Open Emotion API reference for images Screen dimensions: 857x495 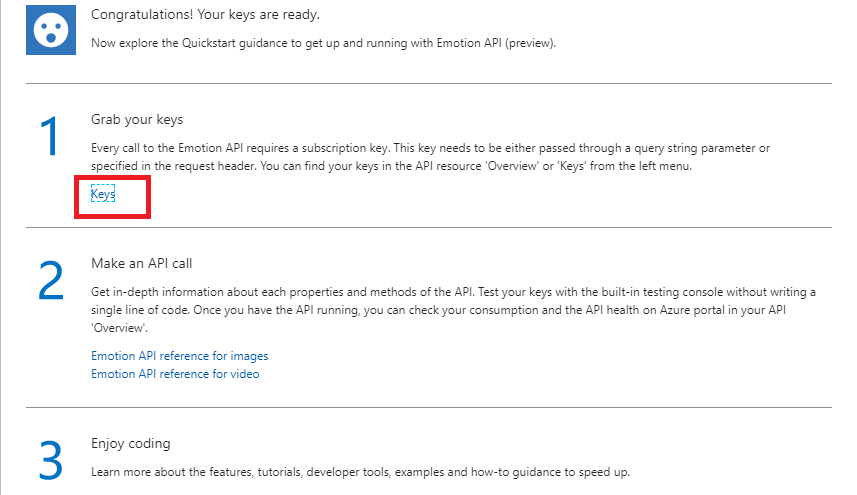180,356
